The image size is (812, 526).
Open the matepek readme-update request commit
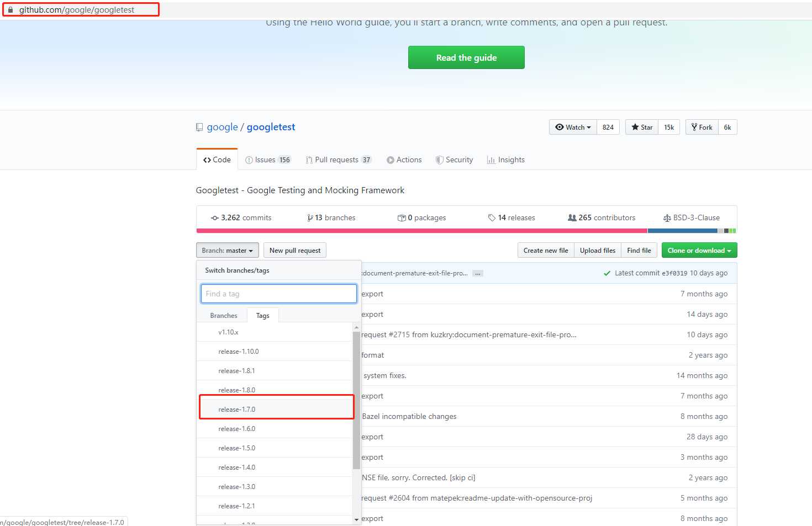pyautogui.click(x=477, y=498)
